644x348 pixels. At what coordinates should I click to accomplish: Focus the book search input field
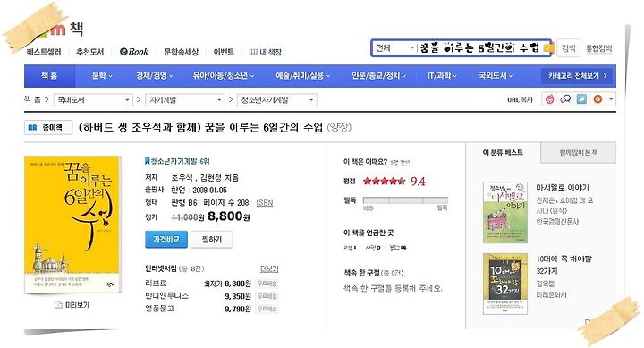(x=479, y=48)
